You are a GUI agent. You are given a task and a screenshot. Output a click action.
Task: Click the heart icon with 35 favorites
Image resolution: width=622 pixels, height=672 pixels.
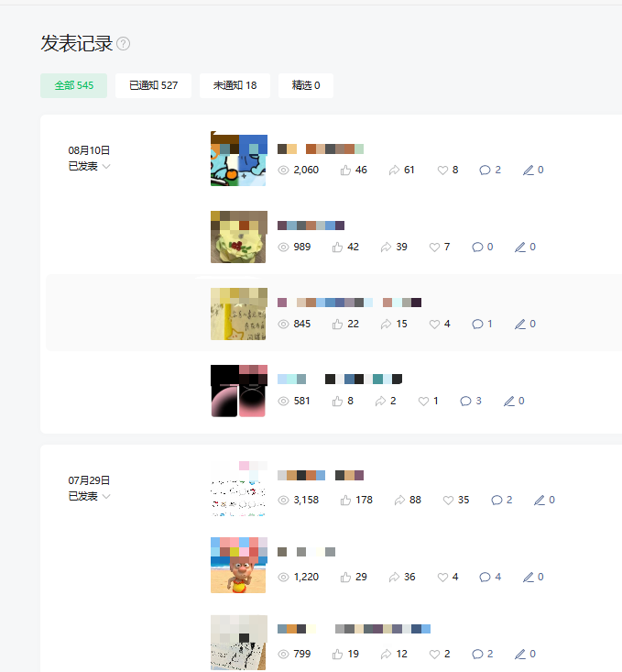click(x=448, y=501)
